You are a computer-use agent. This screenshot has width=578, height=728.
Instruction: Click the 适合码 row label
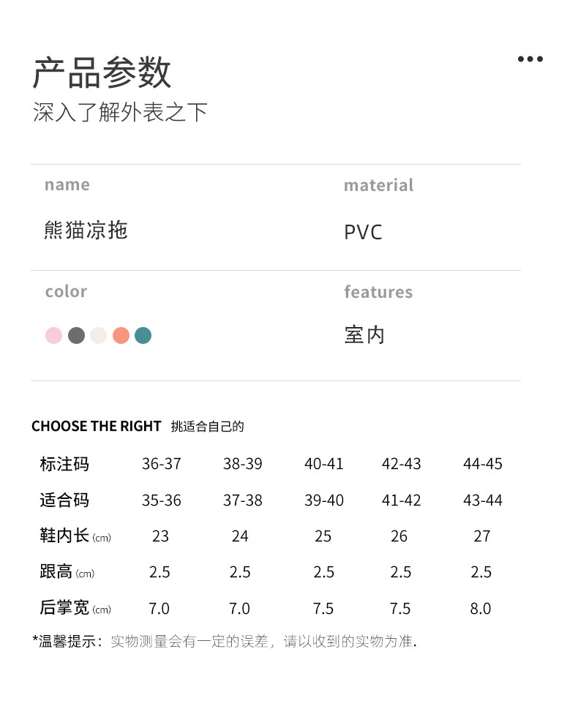pyautogui.click(x=64, y=500)
